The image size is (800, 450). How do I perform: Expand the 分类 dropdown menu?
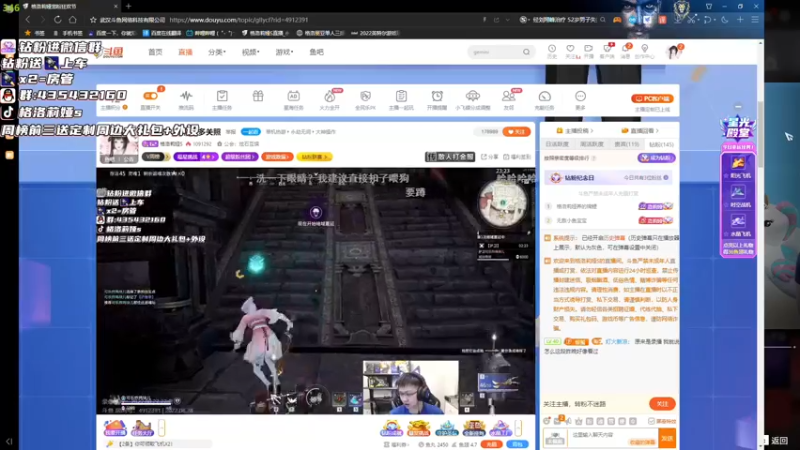(x=217, y=52)
